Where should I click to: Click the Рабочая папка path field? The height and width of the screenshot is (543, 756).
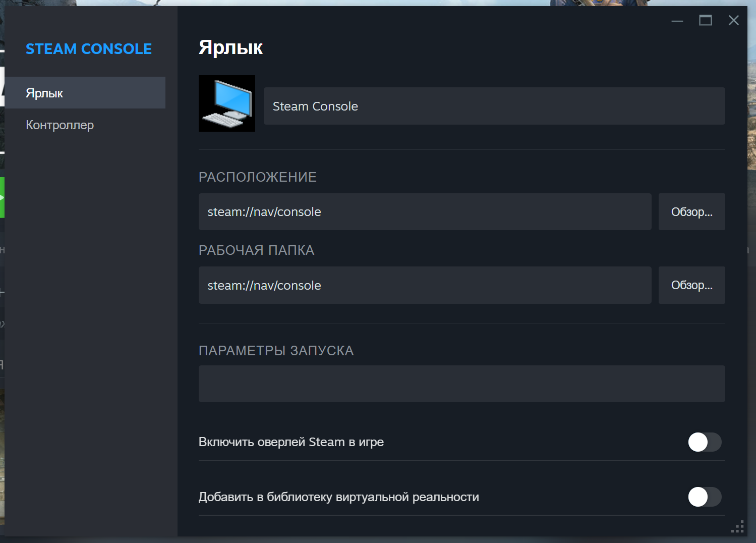[425, 285]
